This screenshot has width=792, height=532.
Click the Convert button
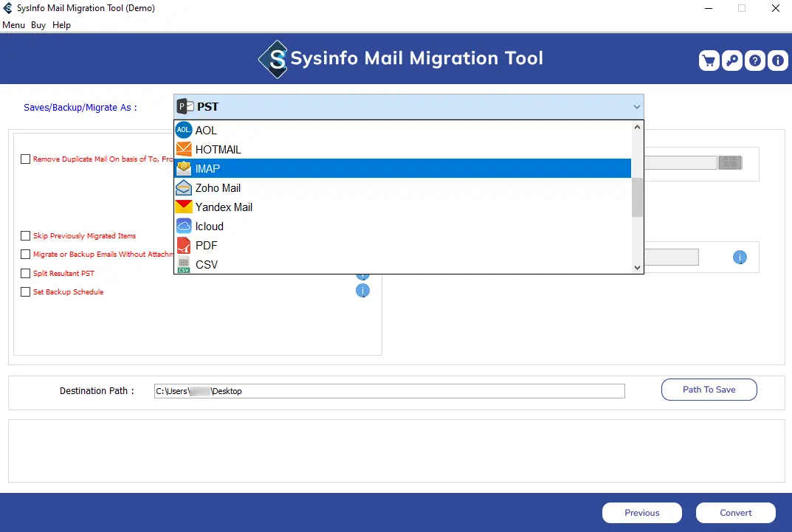click(x=735, y=513)
